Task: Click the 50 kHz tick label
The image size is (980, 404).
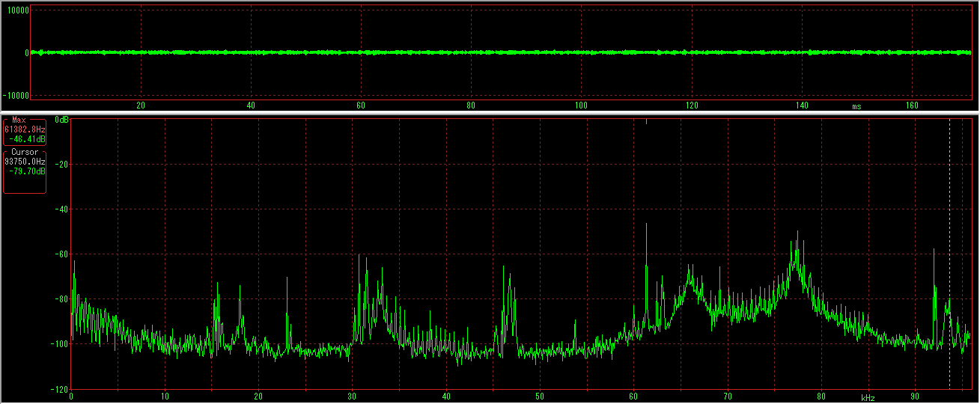Action: coord(540,397)
